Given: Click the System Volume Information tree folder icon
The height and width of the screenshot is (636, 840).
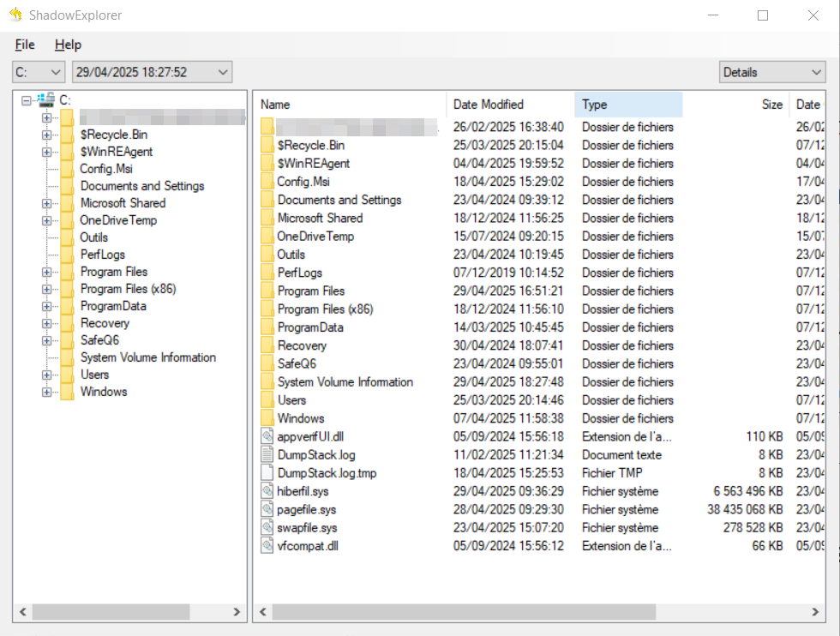Looking at the screenshot, I should pos(68,357).
